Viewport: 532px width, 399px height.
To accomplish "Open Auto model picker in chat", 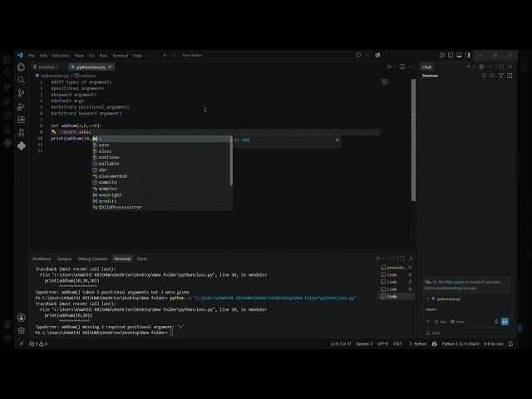I will [457, 322].
